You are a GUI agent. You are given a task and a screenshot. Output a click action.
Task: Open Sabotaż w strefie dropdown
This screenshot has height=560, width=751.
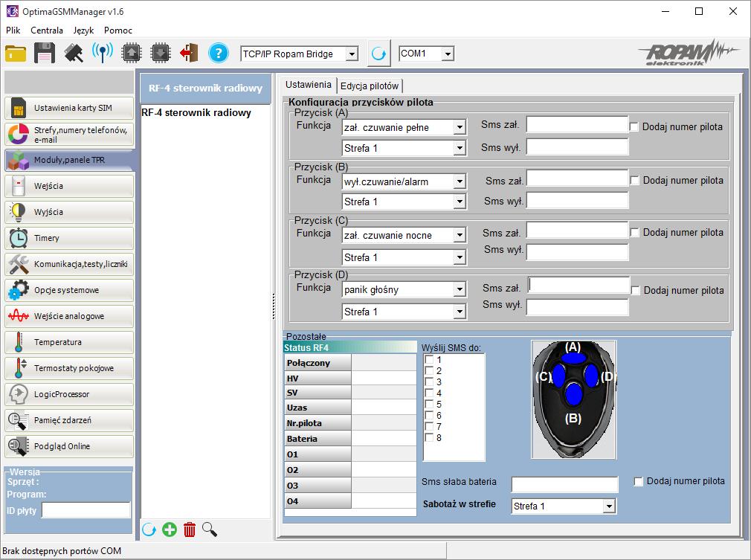tap(609, 506)
